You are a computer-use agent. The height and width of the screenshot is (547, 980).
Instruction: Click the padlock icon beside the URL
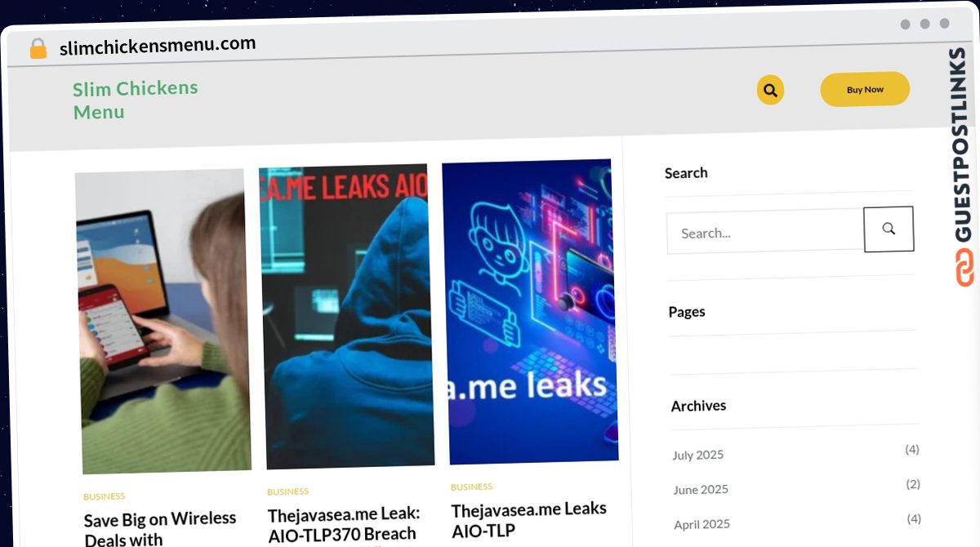click(x=38, y=49)
